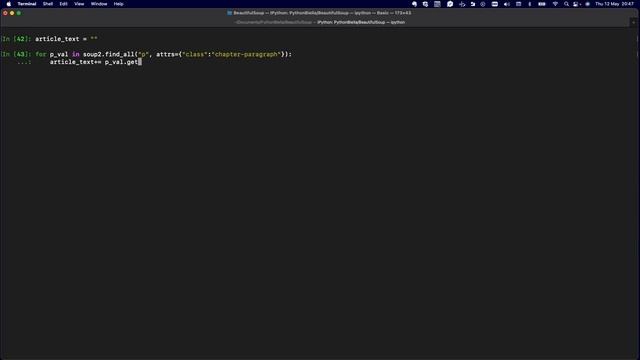640x360 pixels.
Task: Select the inactive Documents/PythonBiella tab
Action: coord(273,22)
